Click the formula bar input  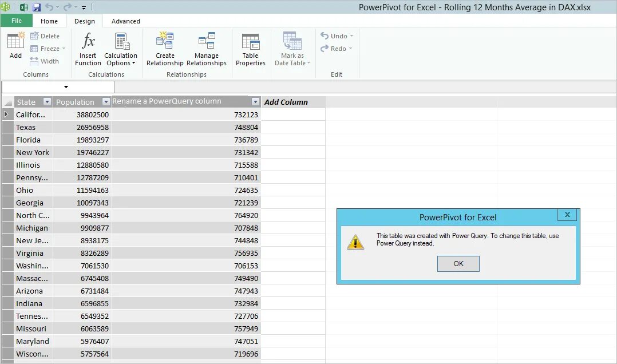(x=365, y=87)
